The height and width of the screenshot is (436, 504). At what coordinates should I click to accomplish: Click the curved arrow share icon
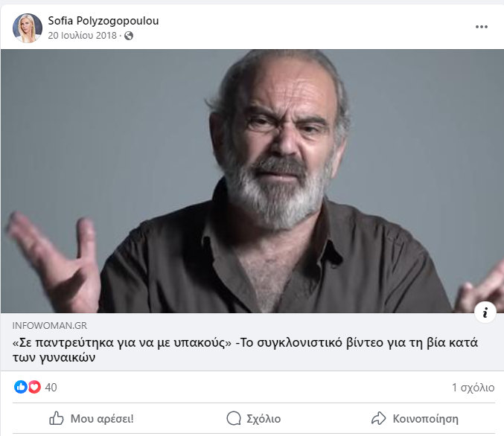(x=378, y=418)
